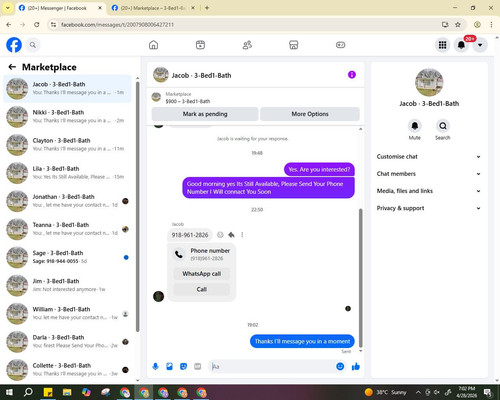
Task: Click the purple conversation info icon
Action: click(352, 75)
